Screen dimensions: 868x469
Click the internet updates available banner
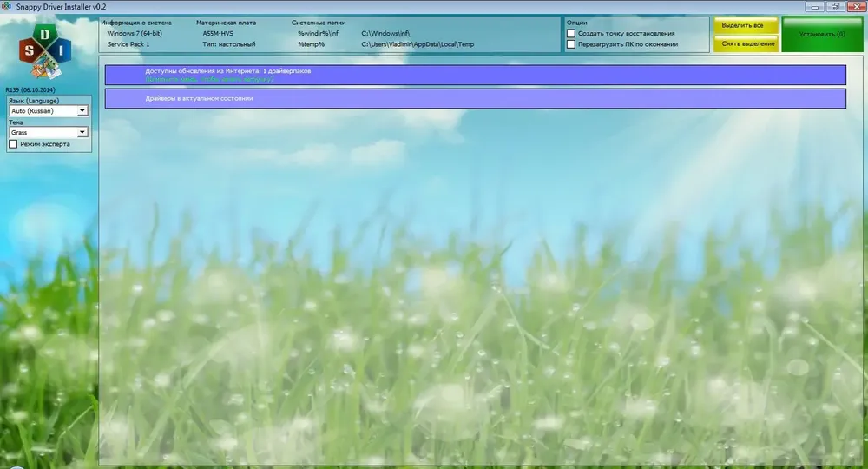[475, 75]
